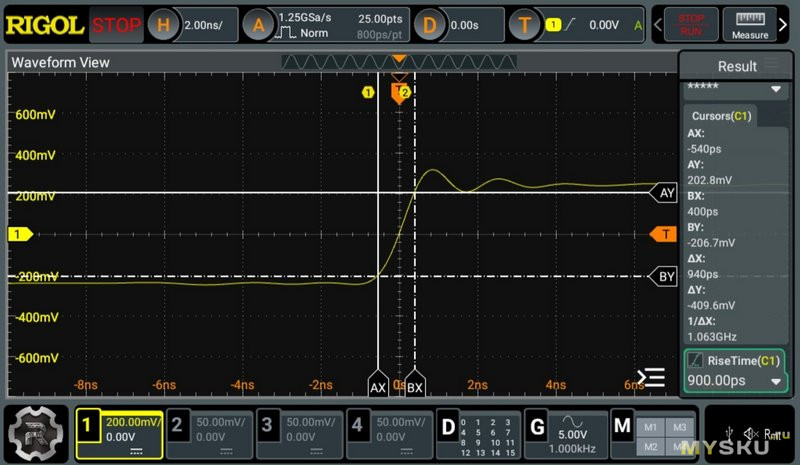
Task: Click the Result panel menu icon
Action: point(771,66)
